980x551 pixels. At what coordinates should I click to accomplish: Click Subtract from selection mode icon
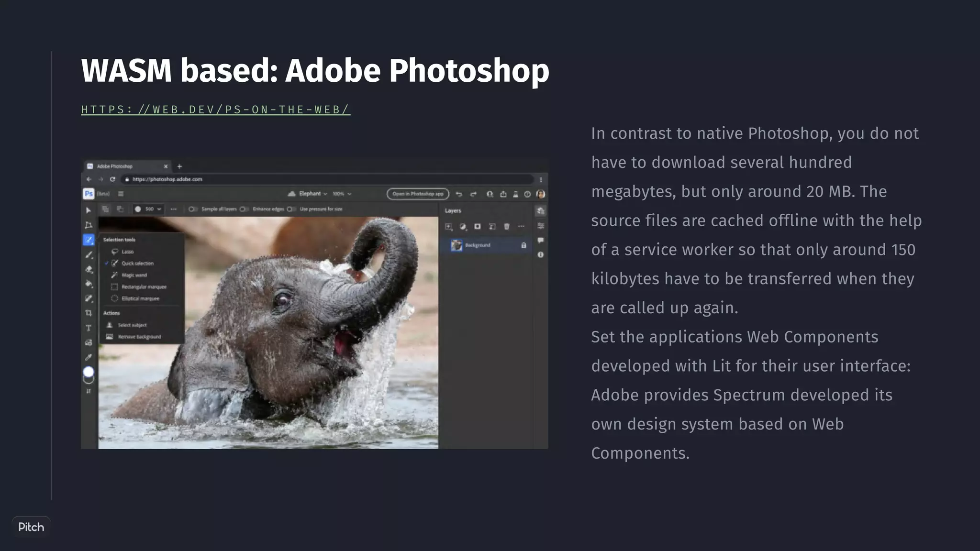pyautogui.click(x=120, y=209)
